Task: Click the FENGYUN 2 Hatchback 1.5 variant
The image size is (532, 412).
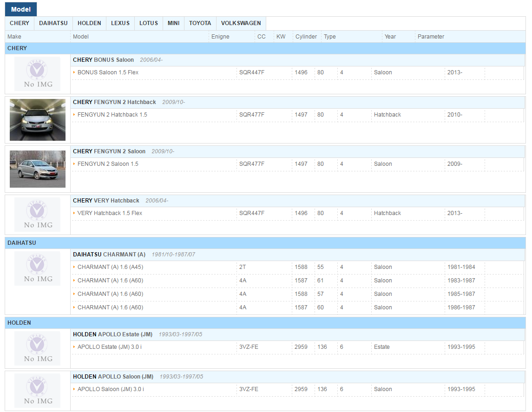Action: pos(112,115)
